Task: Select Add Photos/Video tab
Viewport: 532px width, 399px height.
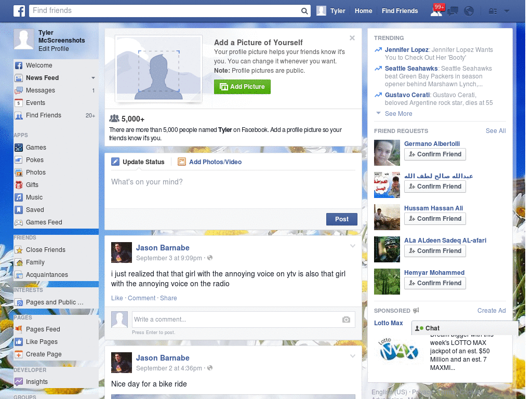Action: pyautogui.click(x=210, y=162)
